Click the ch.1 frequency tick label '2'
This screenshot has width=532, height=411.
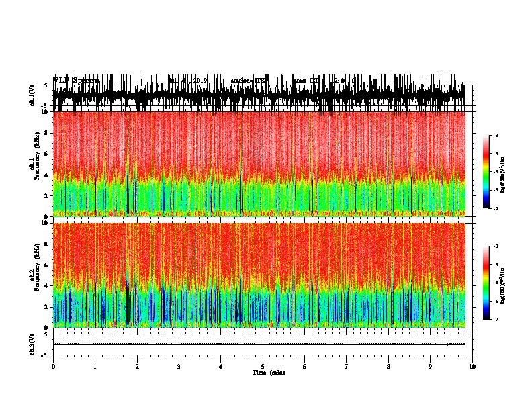pyautogui.click(x=47, y=195)
